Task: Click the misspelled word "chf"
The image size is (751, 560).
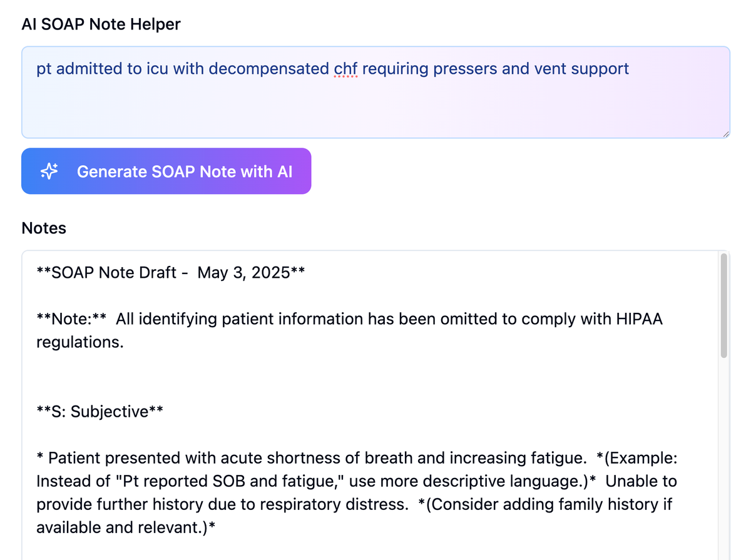Action: [x=346, y=69]
